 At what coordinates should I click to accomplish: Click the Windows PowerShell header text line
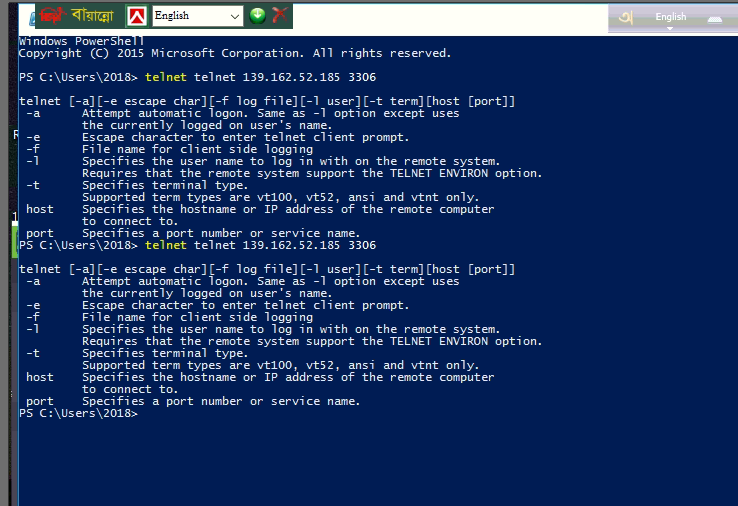coord(81,41)
